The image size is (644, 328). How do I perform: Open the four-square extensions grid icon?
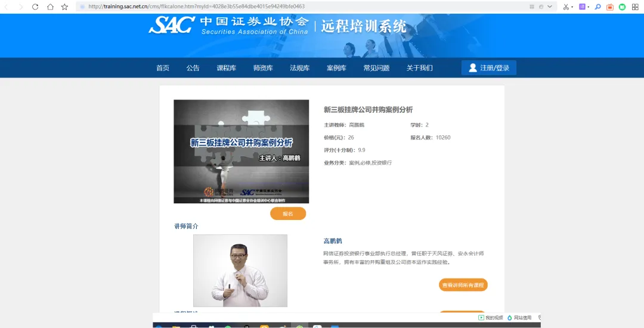coord(635,7)
